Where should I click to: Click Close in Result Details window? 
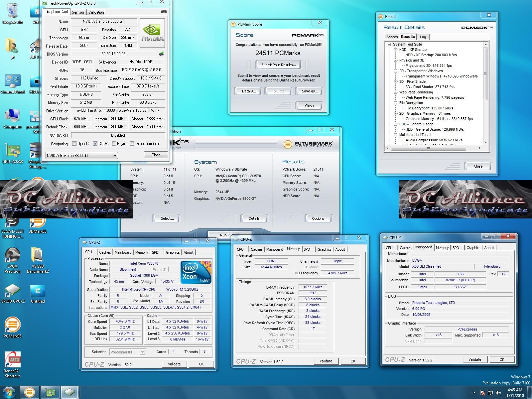[478, 166]
